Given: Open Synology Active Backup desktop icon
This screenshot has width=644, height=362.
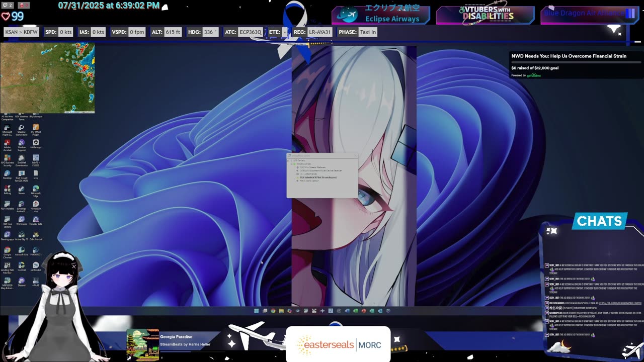Looking at the screenshot, I should coord(22,207).
